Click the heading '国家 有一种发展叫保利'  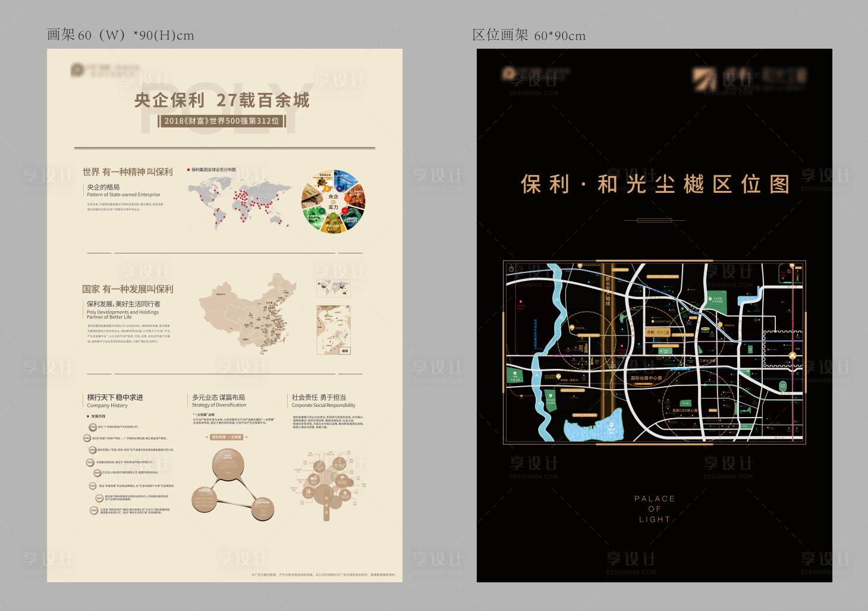pyautogui.click(x=128, y=289)
